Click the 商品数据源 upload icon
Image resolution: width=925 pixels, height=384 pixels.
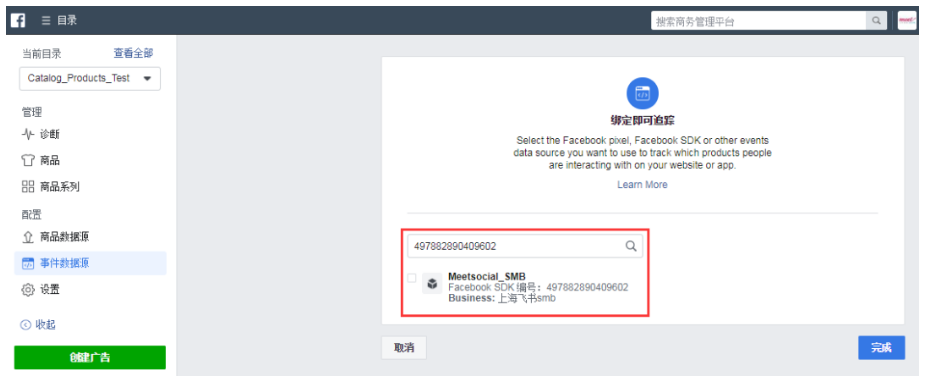coord(28,237)
